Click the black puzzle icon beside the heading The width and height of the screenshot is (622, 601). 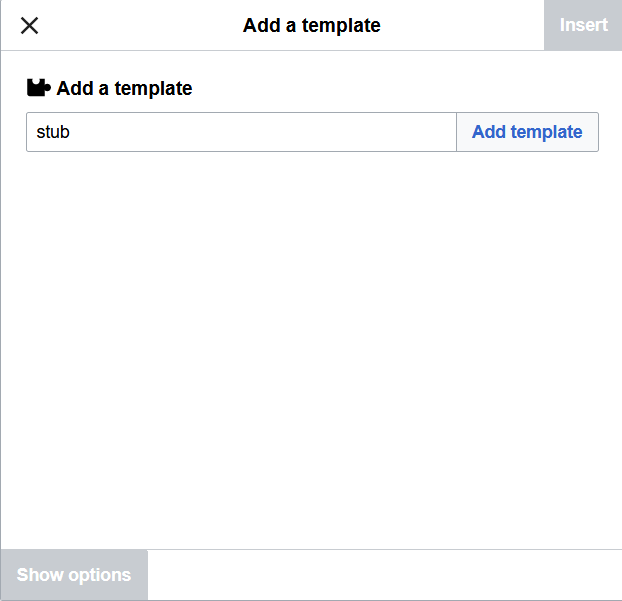pos(38,88)
